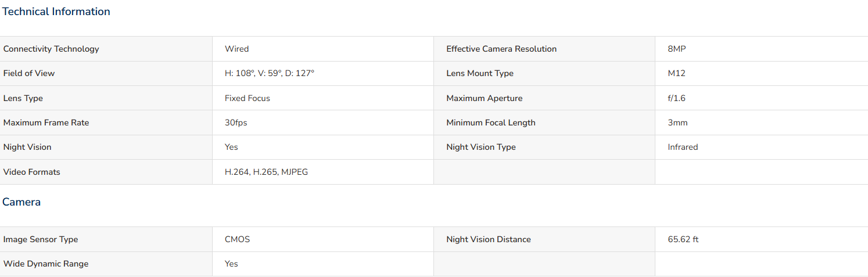
Task: Select the Fixed Focus value
Action: coord(248,98)
